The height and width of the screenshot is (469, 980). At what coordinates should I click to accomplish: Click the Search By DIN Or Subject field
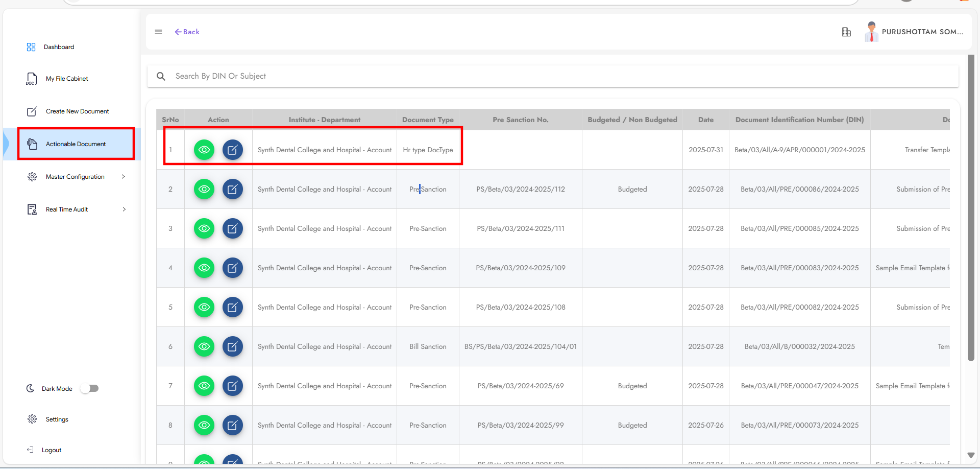pos(357,76)
